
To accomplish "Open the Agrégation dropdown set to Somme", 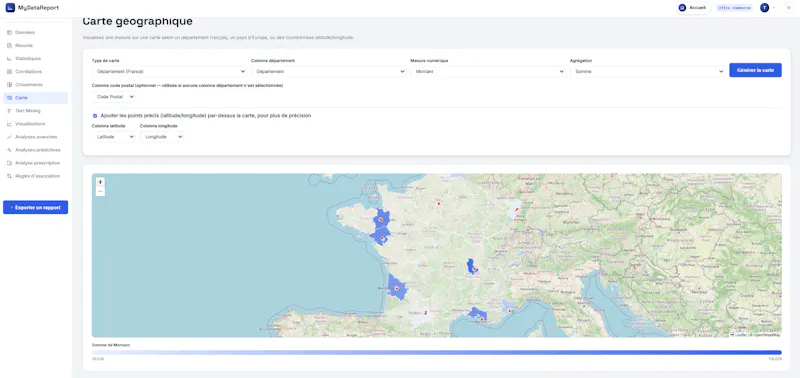I will [x=647, y=71].
